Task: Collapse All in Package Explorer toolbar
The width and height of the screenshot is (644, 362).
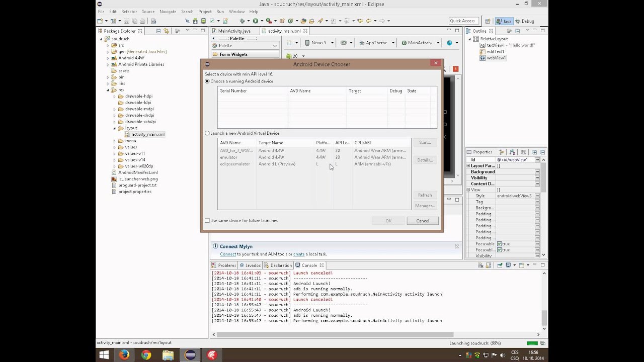Action: coord(158,31)
